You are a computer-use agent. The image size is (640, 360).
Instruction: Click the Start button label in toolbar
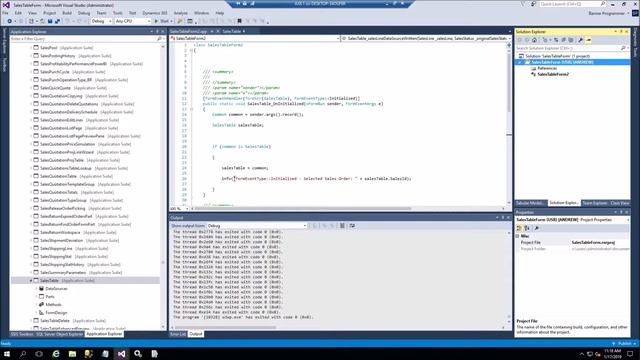[164, 21]
